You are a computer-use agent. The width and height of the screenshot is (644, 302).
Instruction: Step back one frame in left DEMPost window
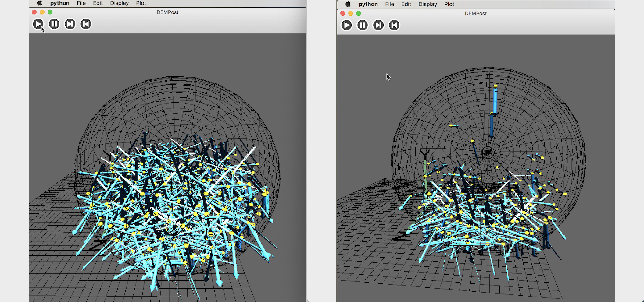[x=86, y=24]
